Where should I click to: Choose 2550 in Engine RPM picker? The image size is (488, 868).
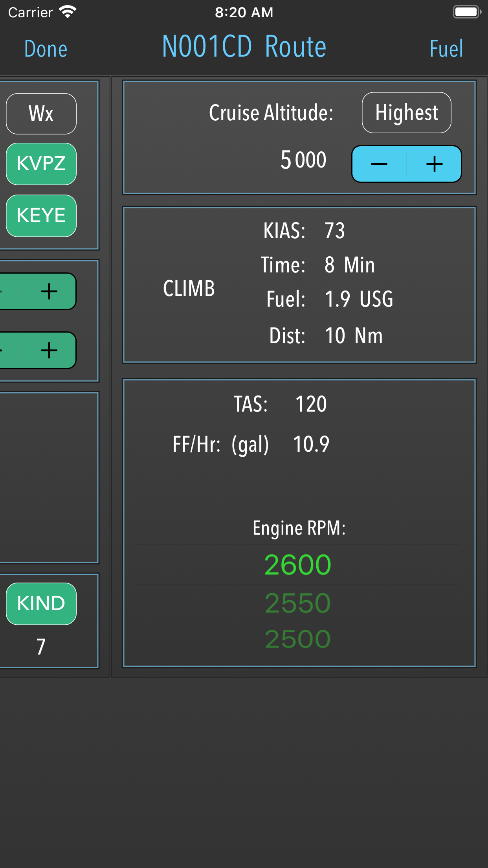point(297,603)
